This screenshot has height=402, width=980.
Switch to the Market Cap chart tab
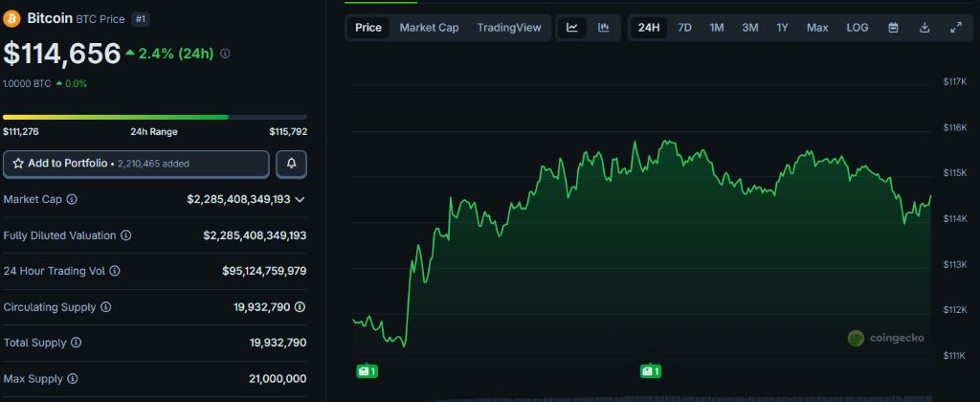coord(429,28)
